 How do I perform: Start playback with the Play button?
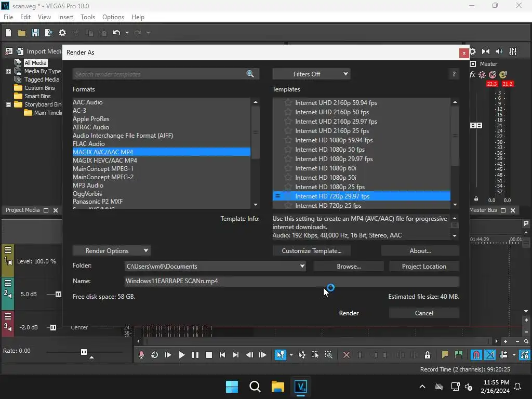pos(181,355)
